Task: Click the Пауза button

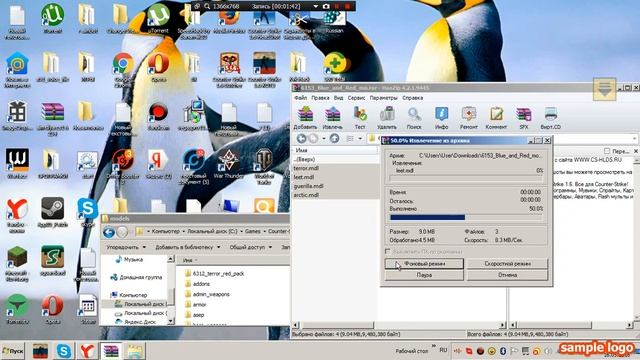Action: click(x=424, y=275)
